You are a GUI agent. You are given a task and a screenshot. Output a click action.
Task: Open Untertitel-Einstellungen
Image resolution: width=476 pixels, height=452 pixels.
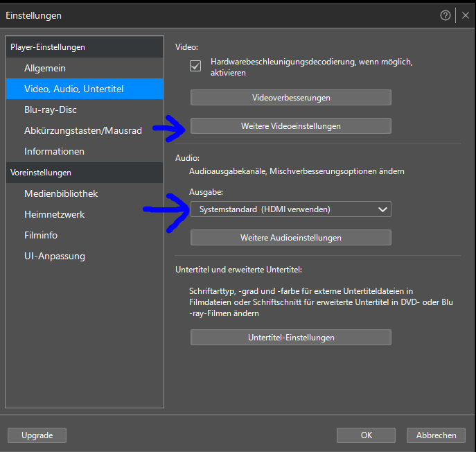pos(291,338)
